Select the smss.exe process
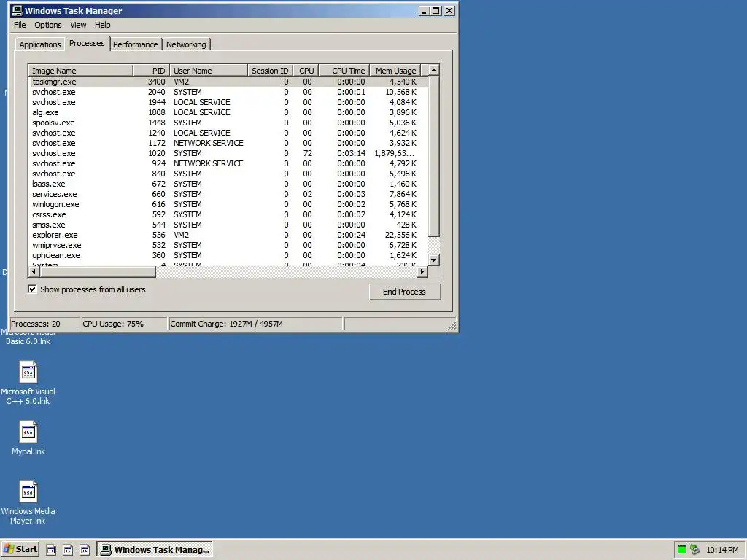747x560 pixels. [x=228, y=225]
